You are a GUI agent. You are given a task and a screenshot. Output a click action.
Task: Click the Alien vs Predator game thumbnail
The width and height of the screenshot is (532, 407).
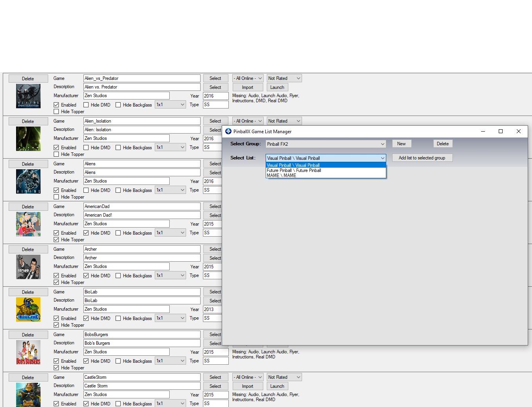28,96
